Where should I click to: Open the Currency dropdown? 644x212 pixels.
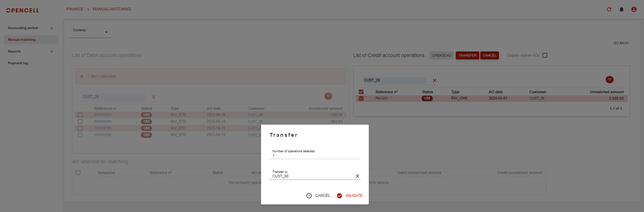(90, 32)
